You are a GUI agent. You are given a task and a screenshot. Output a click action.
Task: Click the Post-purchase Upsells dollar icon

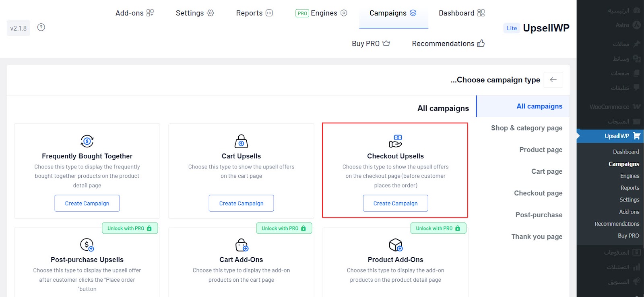pos(87,245)
